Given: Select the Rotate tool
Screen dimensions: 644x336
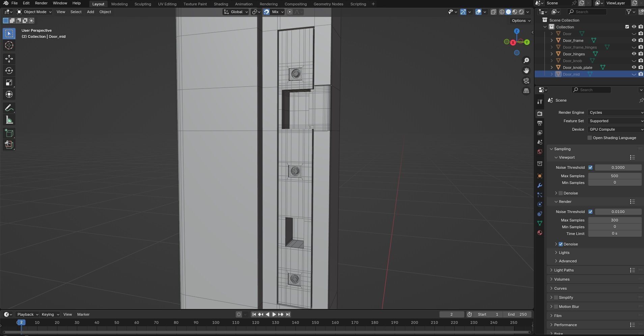Looking at the screenshot, I should 9,71.
